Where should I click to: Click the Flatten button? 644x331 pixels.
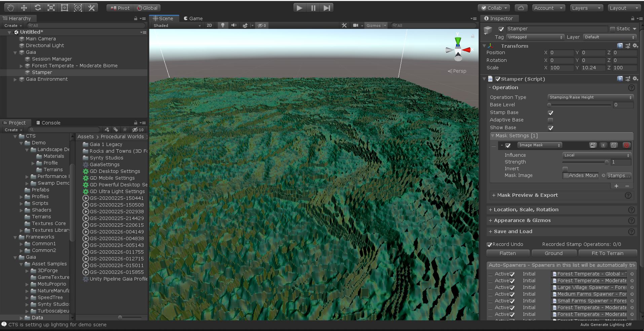pyautogui.click(x=507, y=253)
